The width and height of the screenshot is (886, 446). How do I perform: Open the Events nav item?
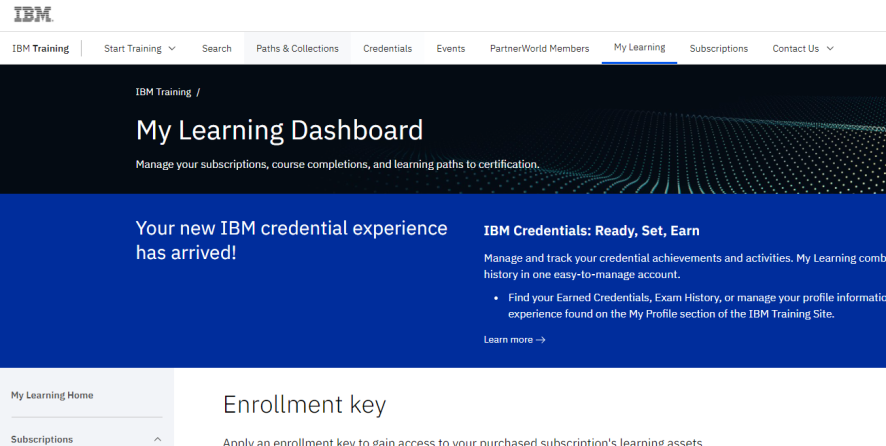[451, 49]
